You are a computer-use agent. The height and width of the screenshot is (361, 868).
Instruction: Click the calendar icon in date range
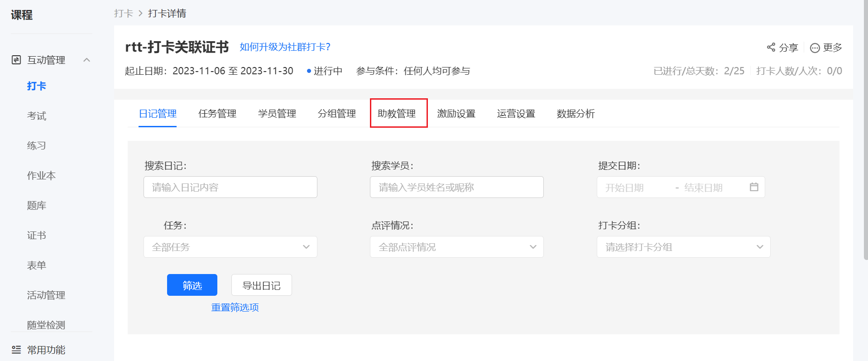click(x=754, y=187)
